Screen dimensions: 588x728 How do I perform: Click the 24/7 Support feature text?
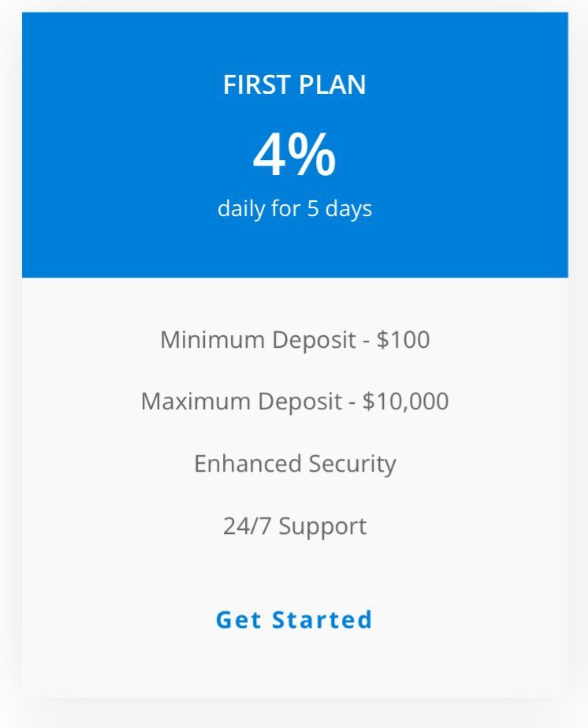coord(294,525)
